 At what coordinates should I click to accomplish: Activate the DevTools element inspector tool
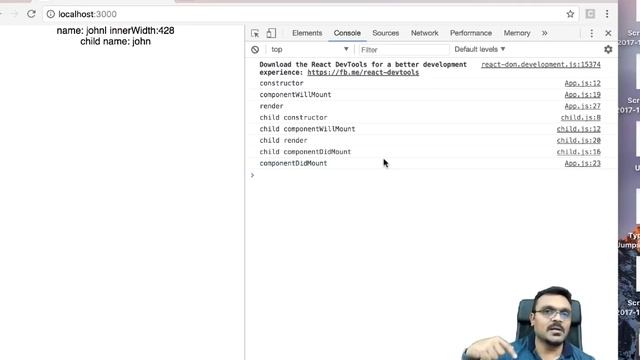(255, 33)
